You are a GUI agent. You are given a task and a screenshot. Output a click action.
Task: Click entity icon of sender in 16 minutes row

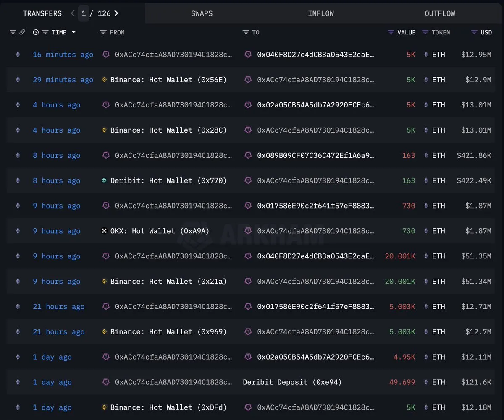click(106, 55)
